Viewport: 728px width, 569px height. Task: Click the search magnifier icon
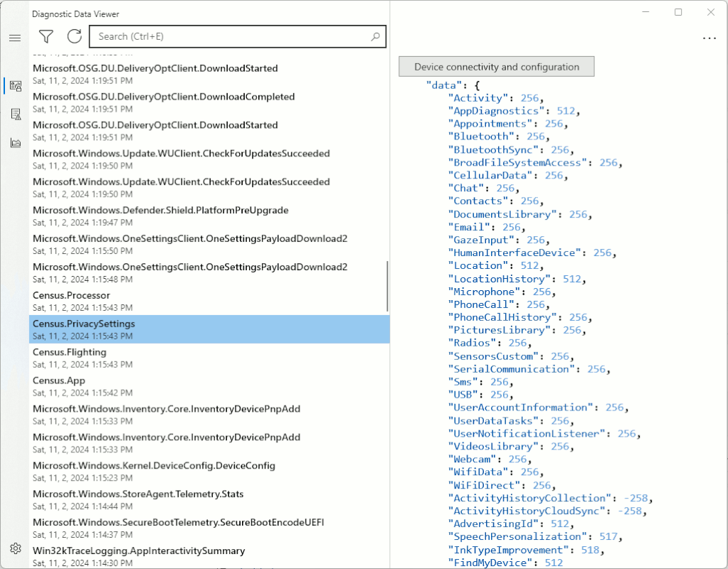[x=375, y=37]
